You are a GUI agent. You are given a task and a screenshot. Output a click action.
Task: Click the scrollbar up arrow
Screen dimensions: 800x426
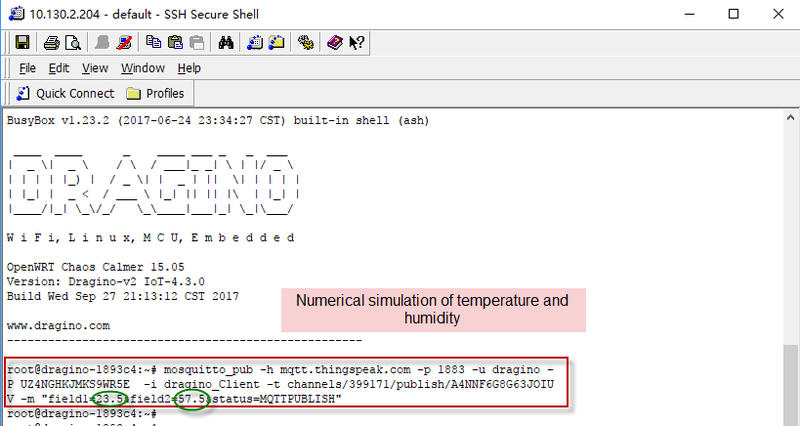coord(790,118)
